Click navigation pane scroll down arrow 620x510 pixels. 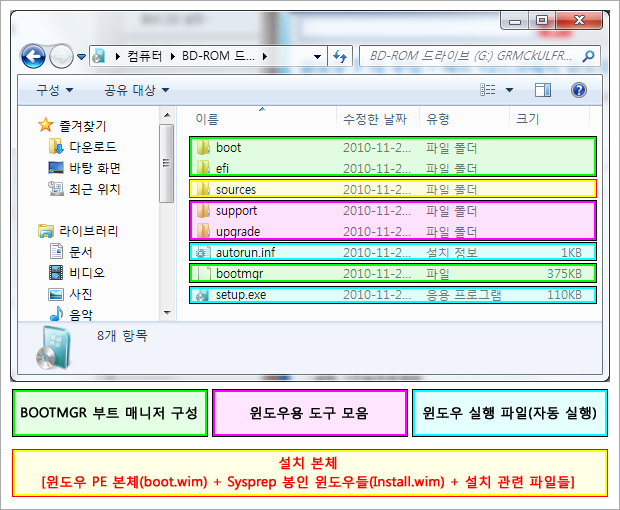pyautogui.click(x=167, y=313)
